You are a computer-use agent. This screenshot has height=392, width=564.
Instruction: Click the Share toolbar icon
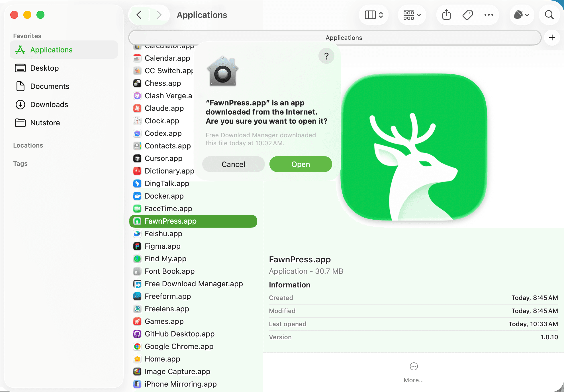447,15
